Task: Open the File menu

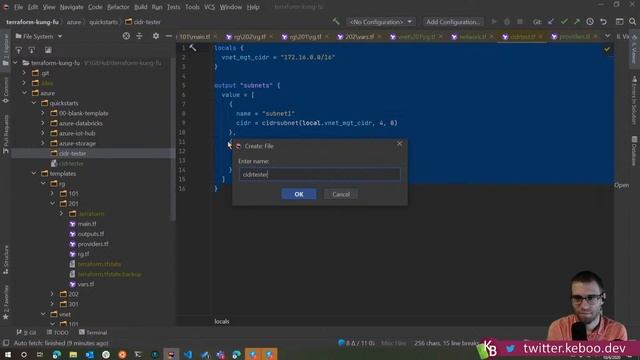Action: pos(19,7)
